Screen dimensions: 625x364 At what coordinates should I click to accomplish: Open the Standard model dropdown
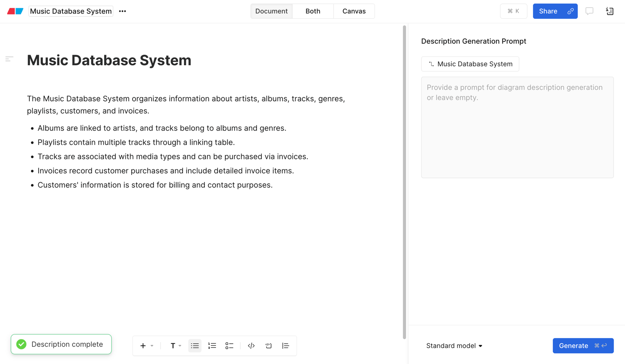454,346
